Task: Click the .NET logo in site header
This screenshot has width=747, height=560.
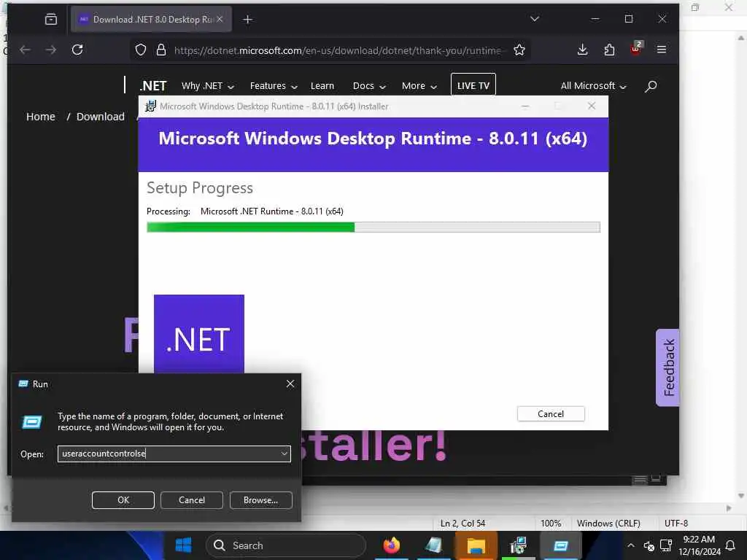Action: [x=152, y=86]
